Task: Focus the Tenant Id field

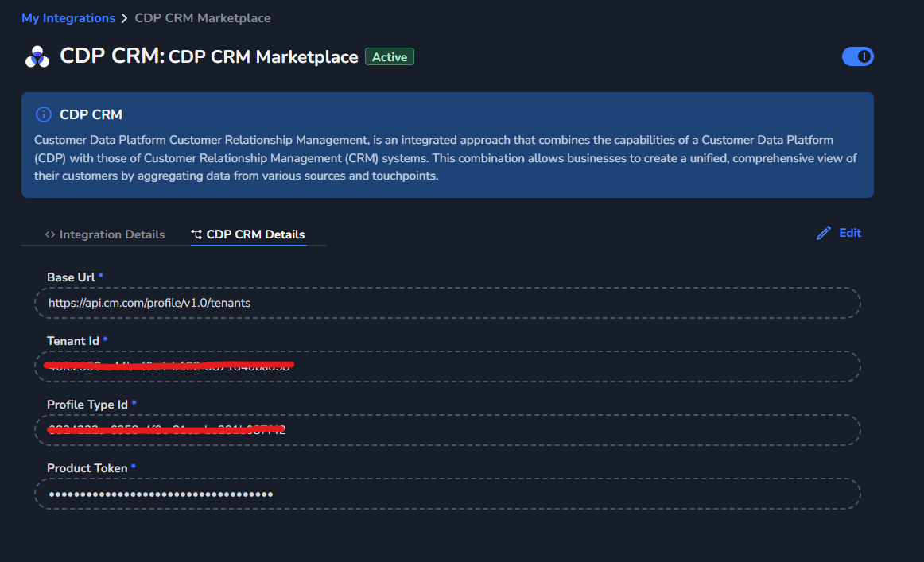Action: [x=448, y=366]
